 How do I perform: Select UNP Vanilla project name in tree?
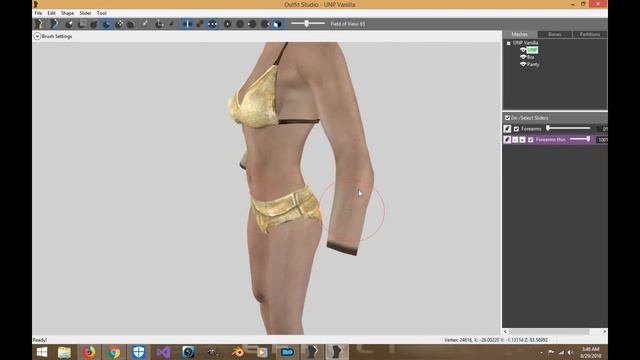click(x=526, y=43)
